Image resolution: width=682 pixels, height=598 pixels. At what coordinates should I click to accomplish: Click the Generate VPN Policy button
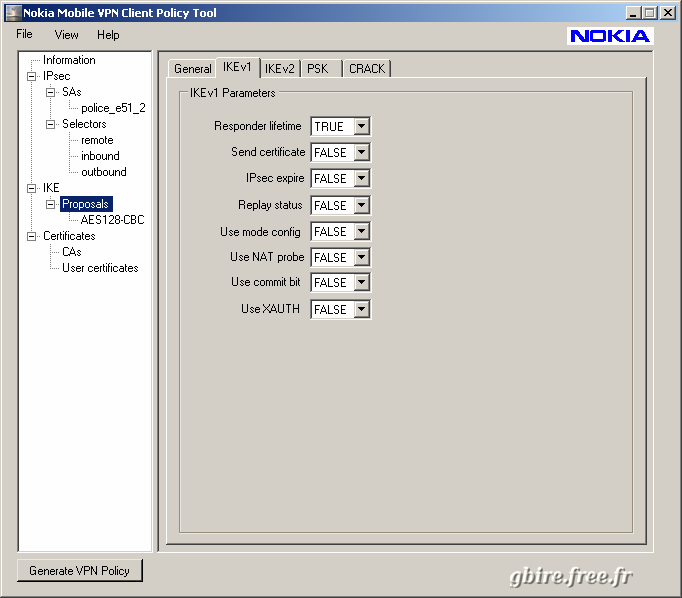point(80,570)
